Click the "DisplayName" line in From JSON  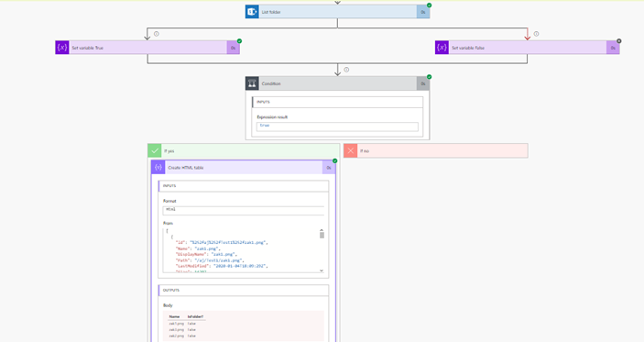tap(206, 255)
